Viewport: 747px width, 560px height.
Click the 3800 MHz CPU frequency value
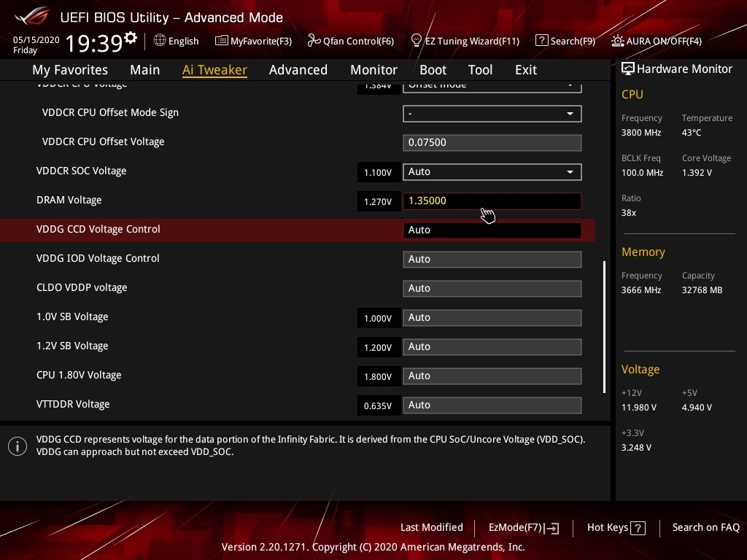click(x=641, y=133)
